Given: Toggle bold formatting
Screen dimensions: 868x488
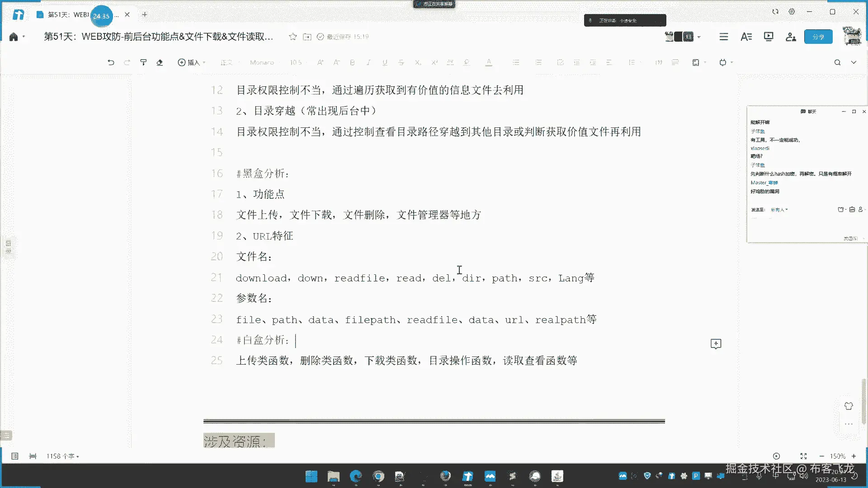Looking at the screenshot, I should pyautogui.click(x=352, y=62).
